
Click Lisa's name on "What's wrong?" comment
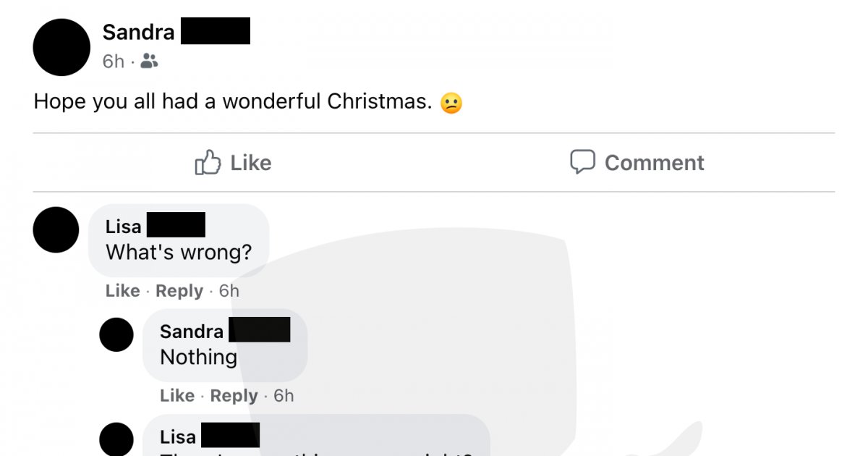(124, 226)
